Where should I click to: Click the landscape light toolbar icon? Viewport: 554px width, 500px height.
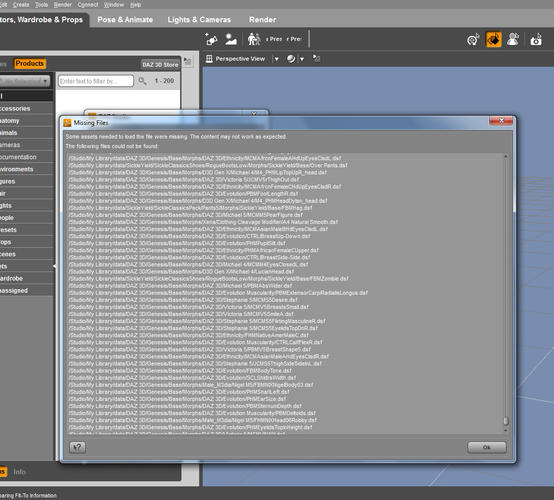231,39
